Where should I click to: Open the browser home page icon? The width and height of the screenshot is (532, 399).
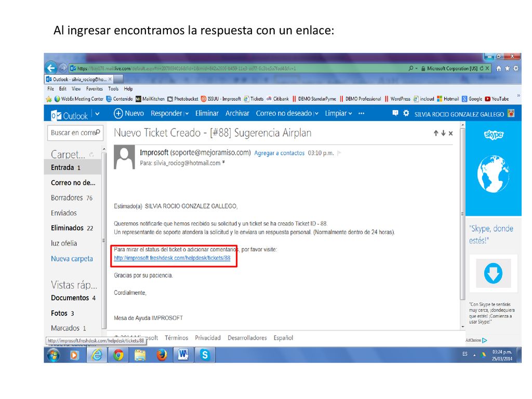coord(498,69)
